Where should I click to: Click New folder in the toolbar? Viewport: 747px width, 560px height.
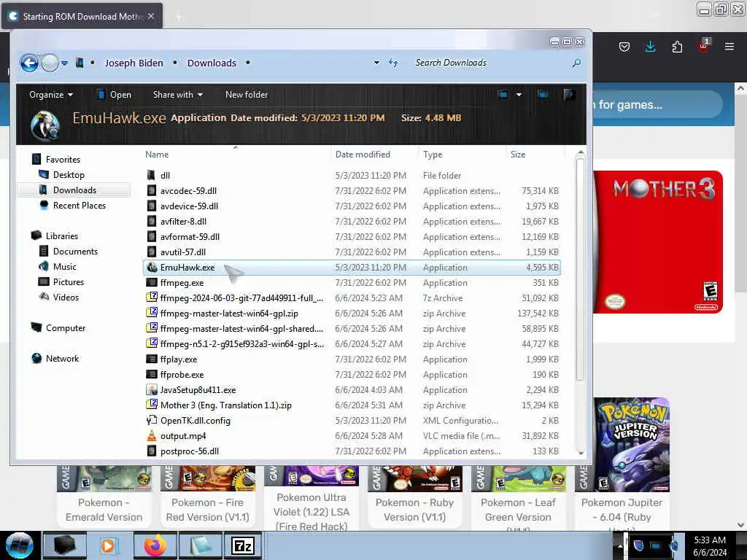247,95
